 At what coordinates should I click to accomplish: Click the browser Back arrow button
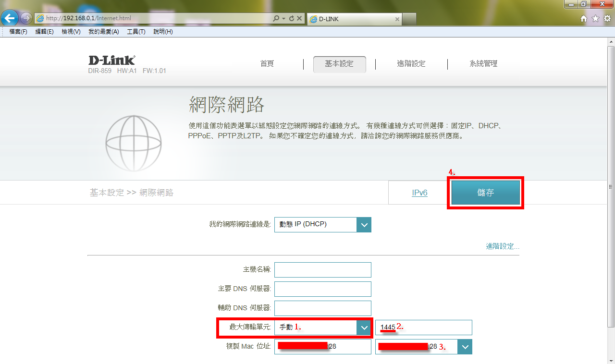click(10, 18)
